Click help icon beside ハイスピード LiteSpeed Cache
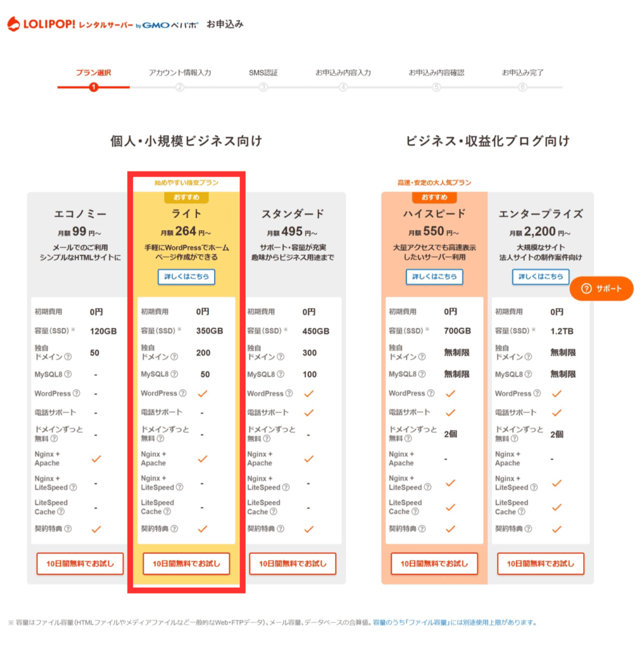Screen dimensions: 644x648 415,511
